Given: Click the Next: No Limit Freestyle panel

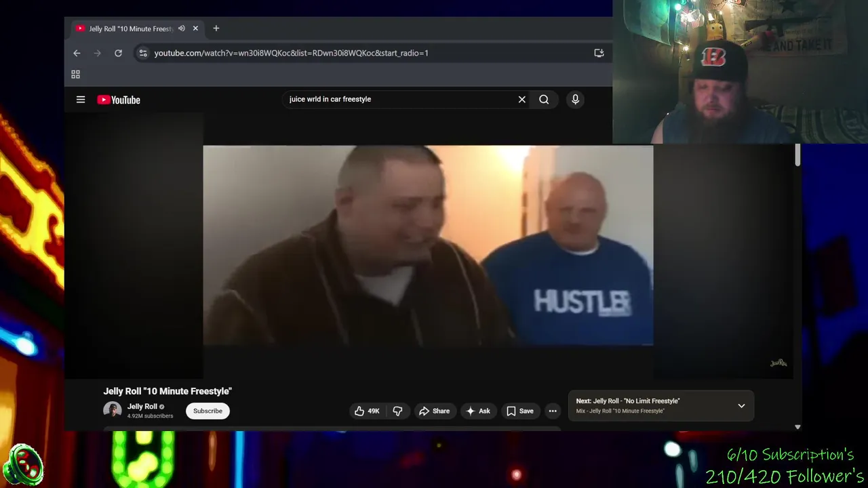Looking at the screenshot, I should (x=660, y=406).
